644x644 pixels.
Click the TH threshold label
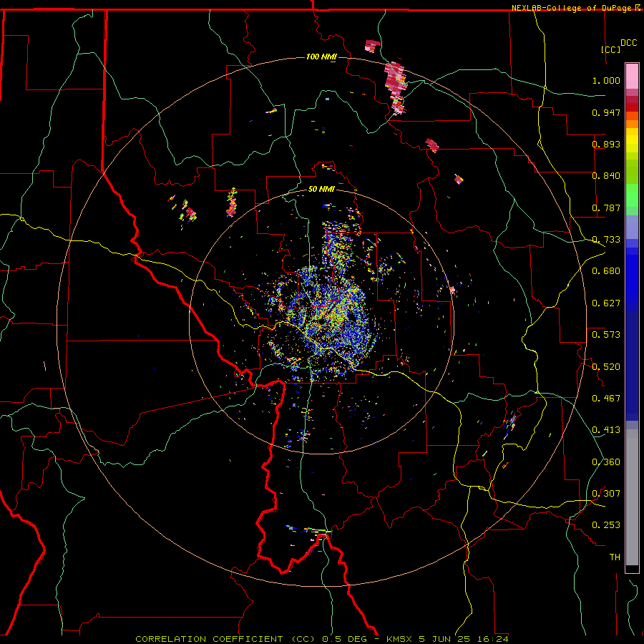click(x=615, y=557)
